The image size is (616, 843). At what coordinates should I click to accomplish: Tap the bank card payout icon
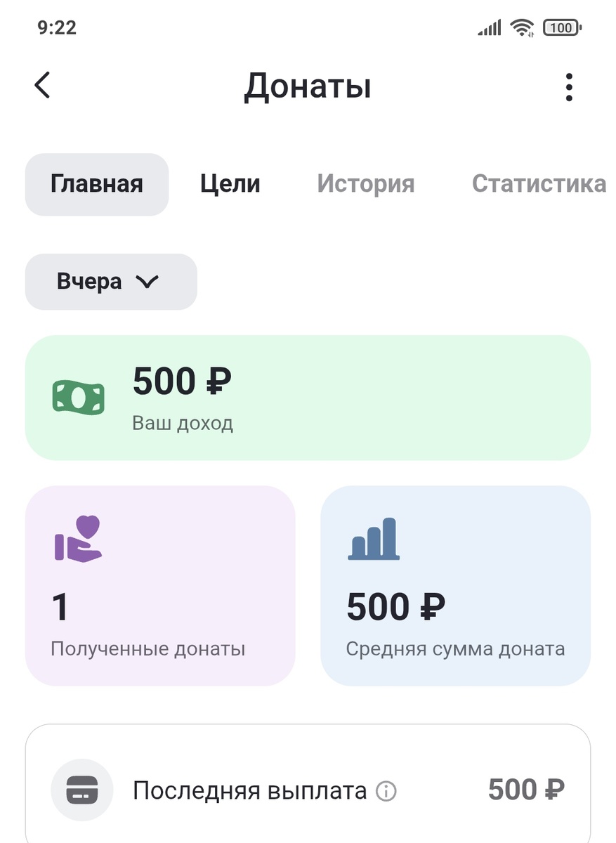coord(82,790)
